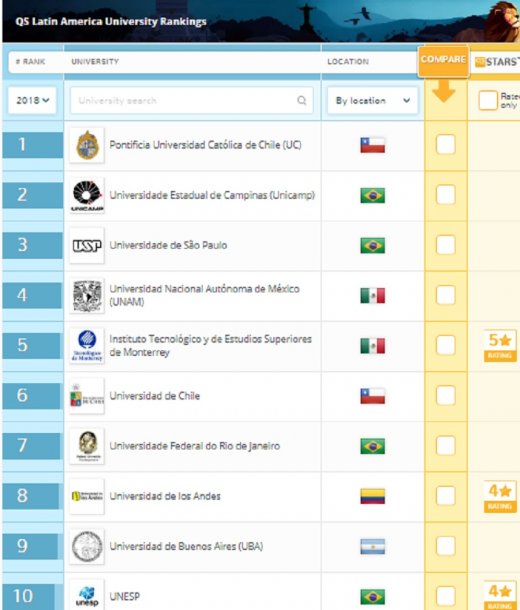
Task: Click the Brazil flag beside UNESP
Action: point(373,596)
